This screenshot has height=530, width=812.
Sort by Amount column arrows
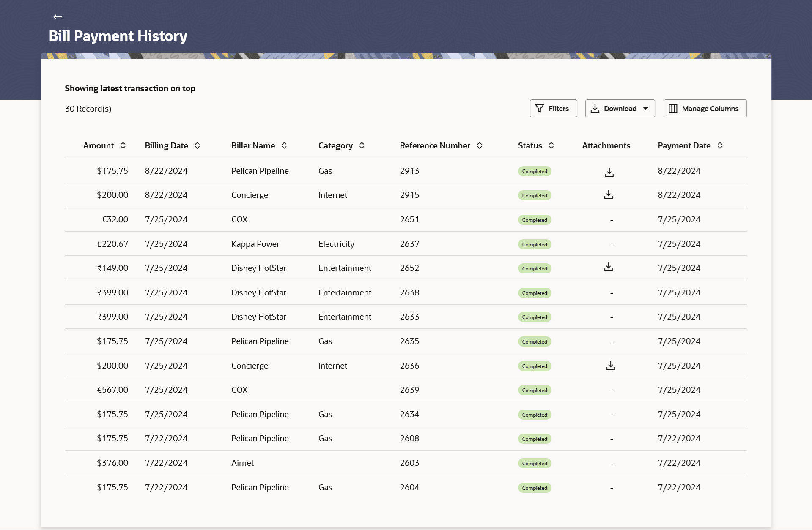(123, 145)
